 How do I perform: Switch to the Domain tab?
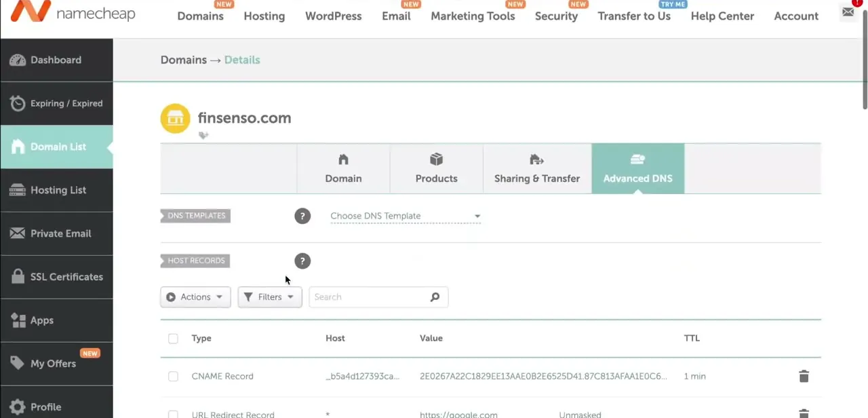[343, 168]
